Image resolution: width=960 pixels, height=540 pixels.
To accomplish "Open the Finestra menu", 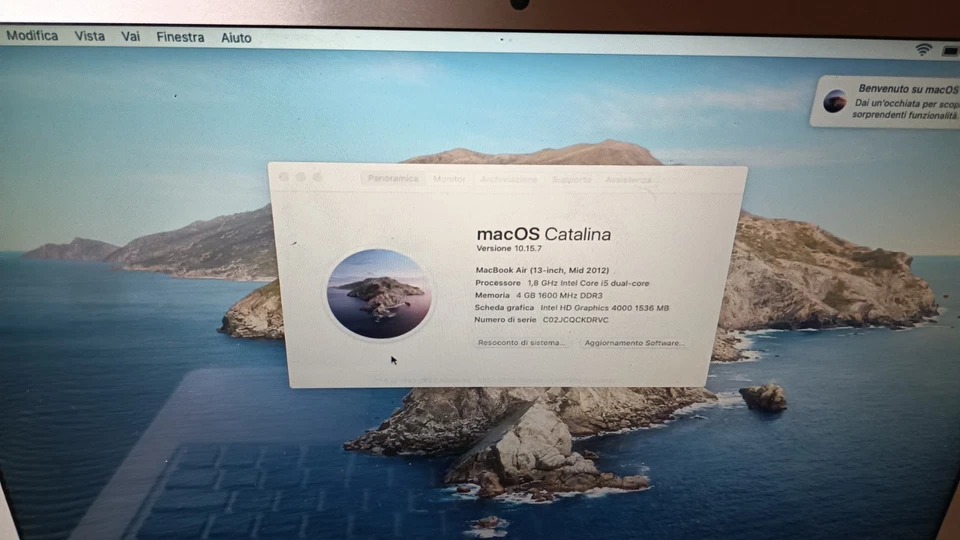I will [x=180, y=37].
